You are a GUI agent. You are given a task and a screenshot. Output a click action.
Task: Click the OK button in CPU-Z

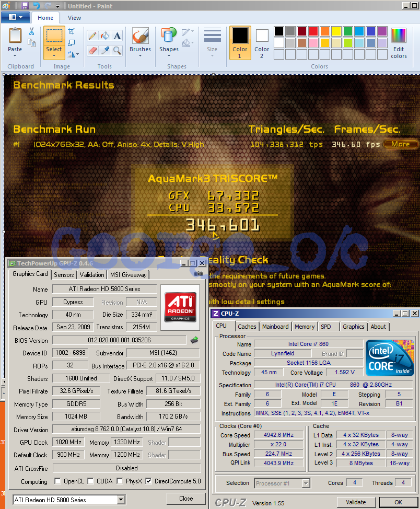[398, 502]
